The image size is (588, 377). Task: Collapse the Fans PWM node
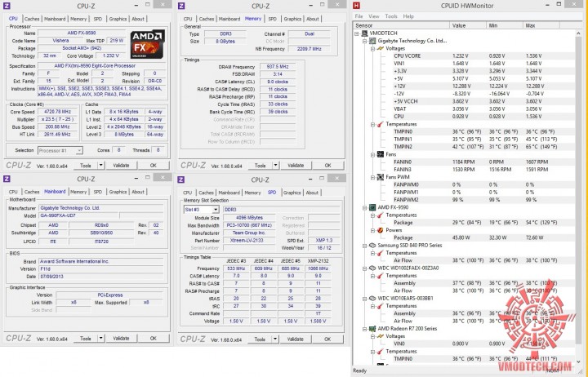372,177
